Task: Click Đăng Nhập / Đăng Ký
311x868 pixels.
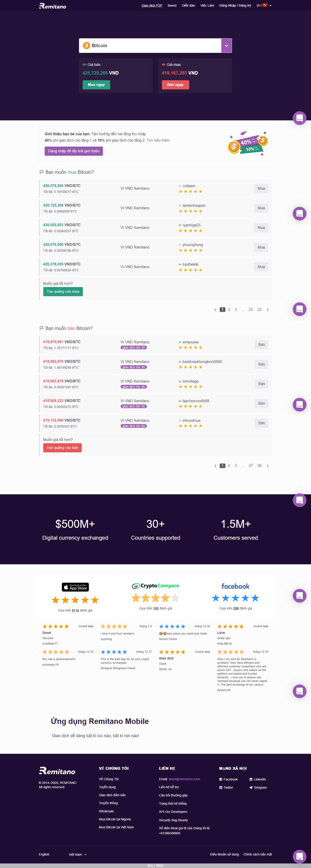Action: coord(235,5)
